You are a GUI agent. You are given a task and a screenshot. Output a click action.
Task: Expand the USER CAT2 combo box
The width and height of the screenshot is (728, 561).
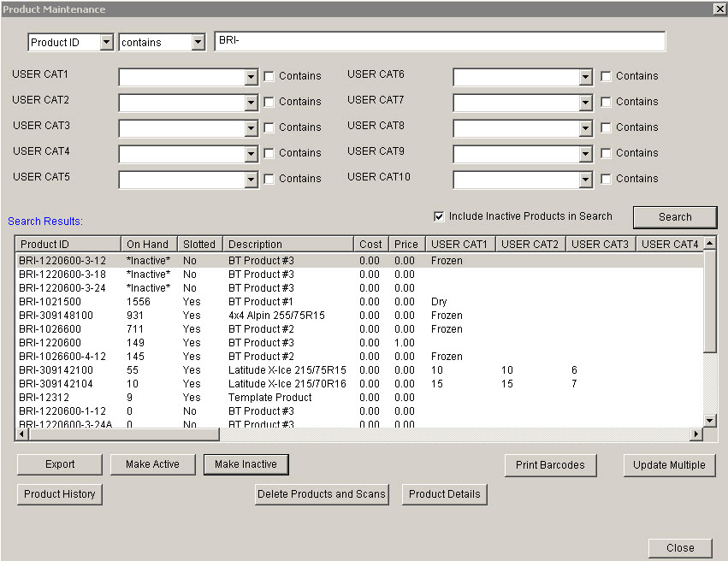pos(251,102)
